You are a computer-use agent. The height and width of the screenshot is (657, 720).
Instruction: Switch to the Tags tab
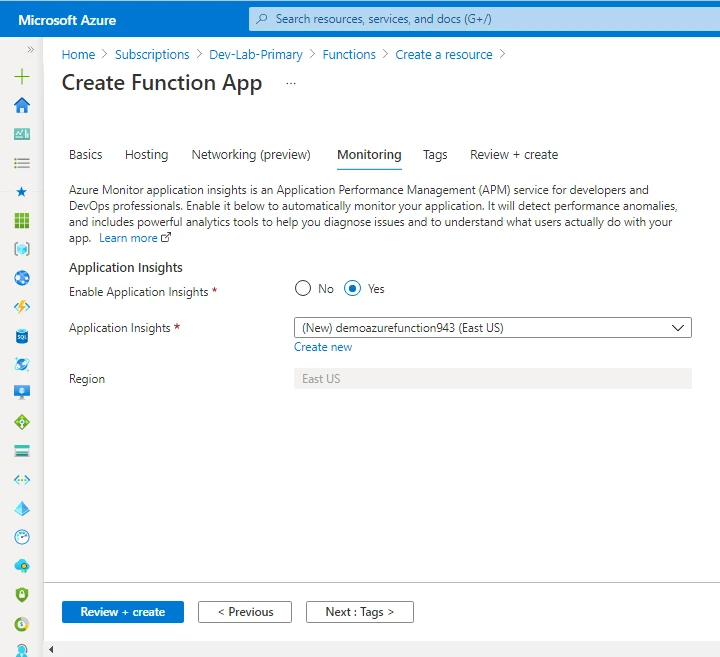coord(435,155)
